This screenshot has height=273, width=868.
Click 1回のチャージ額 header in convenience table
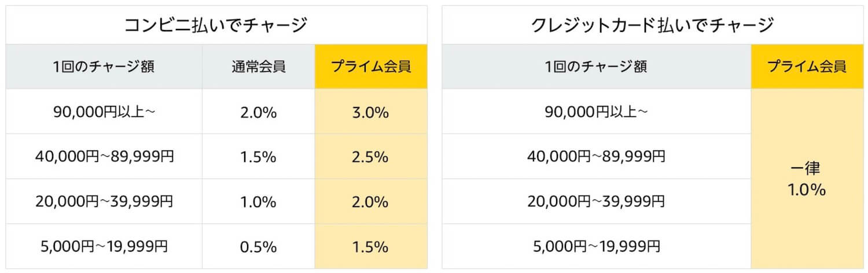104,67
